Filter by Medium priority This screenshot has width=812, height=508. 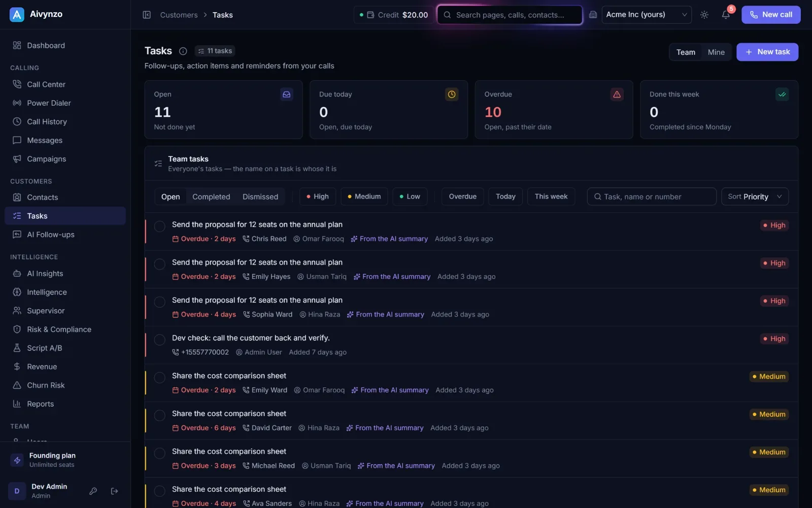pos(364,197)
